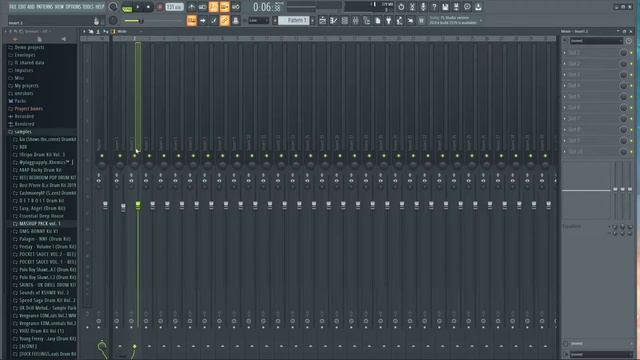Click the question mark help icon
This screenshot has width=640, height=360.
pyautogui.click(x=434, y=7)
